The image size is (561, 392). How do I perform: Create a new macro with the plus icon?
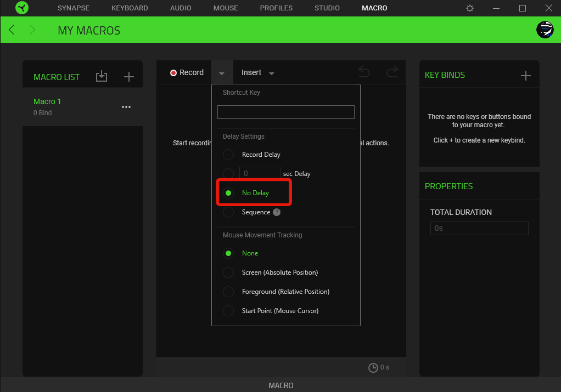coord(128,77)
